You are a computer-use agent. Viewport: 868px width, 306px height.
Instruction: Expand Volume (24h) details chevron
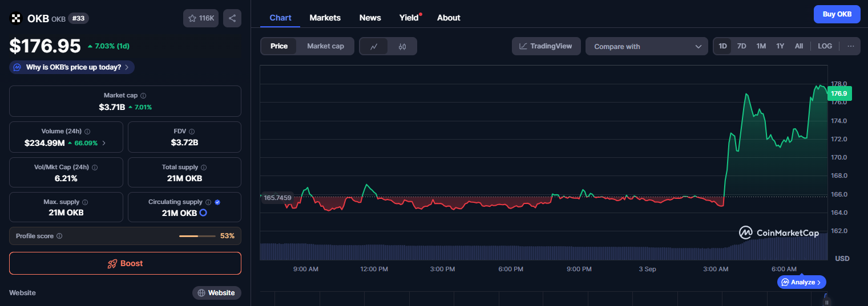tap(103, 143)
